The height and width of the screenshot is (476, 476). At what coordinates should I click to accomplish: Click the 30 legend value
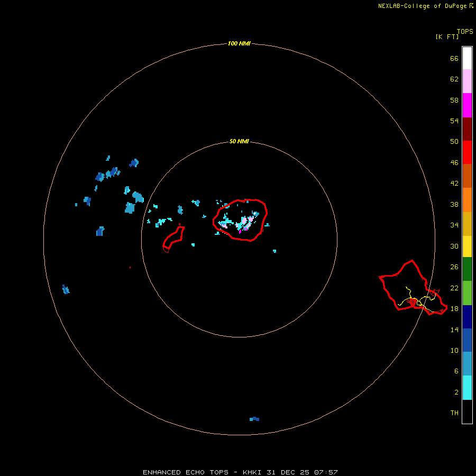tap(454, 246)
